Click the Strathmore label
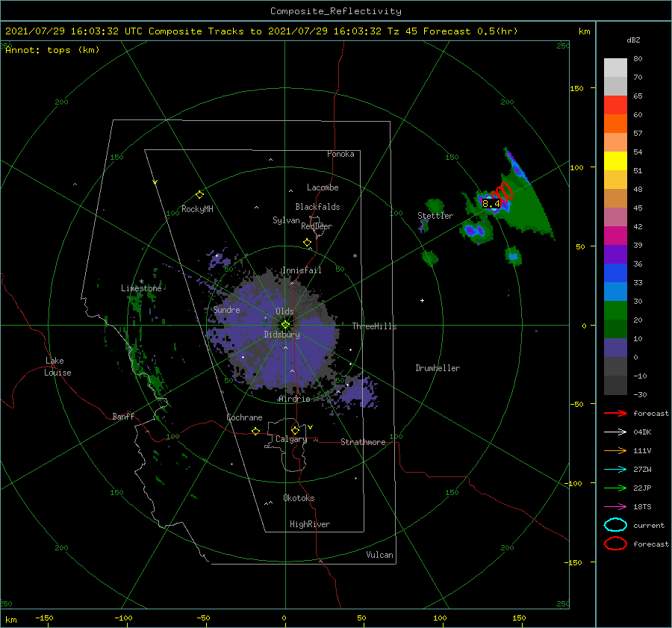This screenshot has width=672, height=628. point(363,442)
